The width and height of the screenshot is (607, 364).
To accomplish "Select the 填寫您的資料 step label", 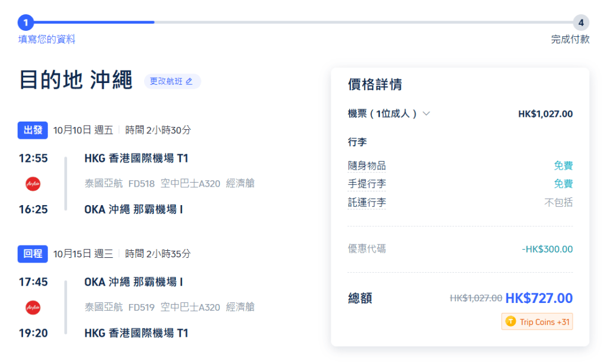I will [47, 40].
